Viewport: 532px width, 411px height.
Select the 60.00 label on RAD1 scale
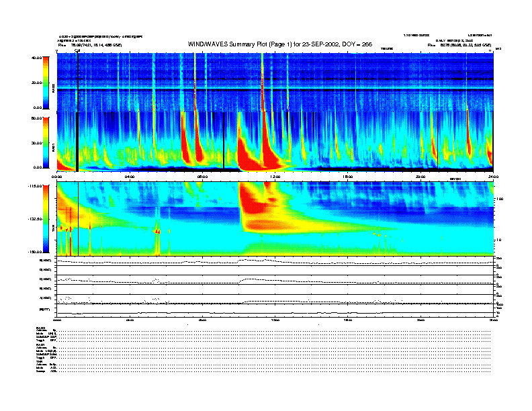tap(37, 118)
